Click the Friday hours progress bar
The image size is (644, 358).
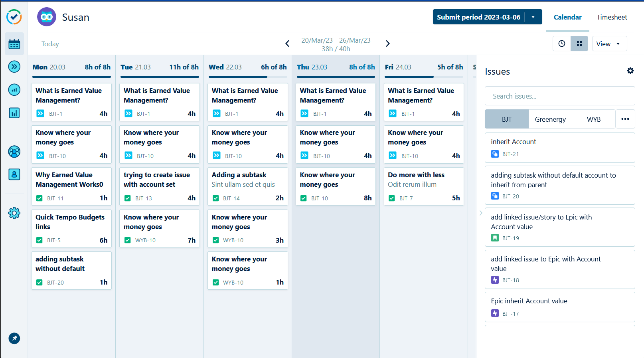click(x=424, y=77)
